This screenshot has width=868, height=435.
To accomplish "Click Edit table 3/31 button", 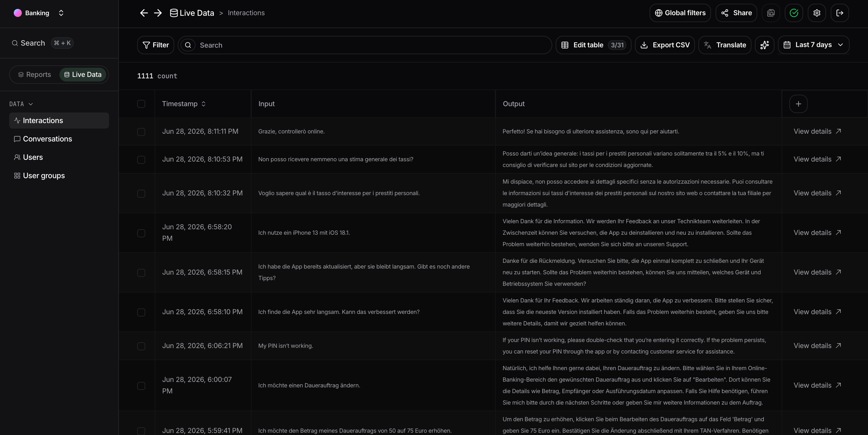I will point(593,45).
